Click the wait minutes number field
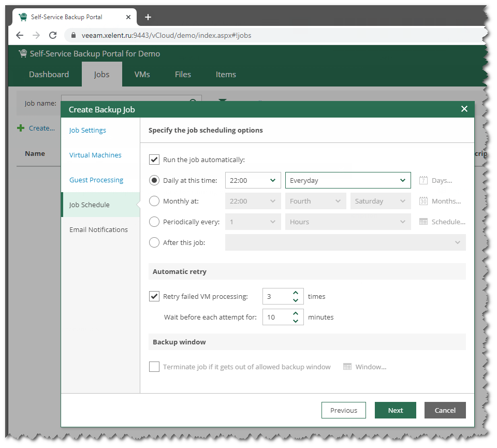The height and width of the screenshot is (448, 497). click(277, 317)
